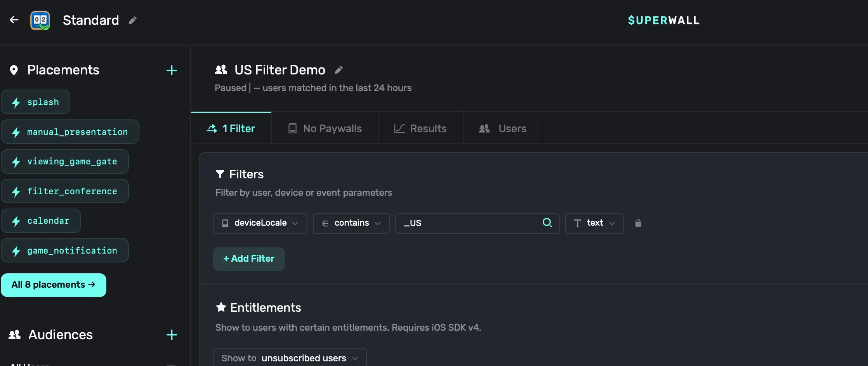
Task: Go back using the arrow icon
Action: pos(14,20)
